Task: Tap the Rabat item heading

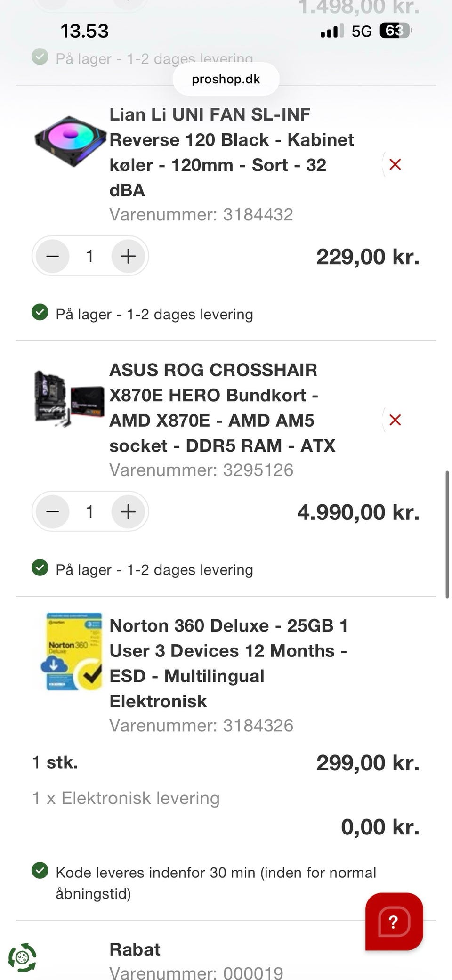Action: click(135, 949)
